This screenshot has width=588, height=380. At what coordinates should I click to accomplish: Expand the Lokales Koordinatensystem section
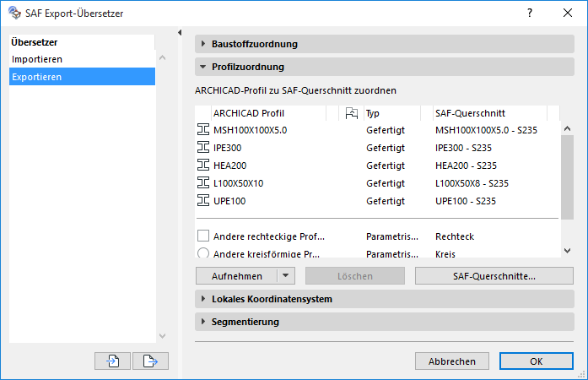(x=385, y=299)
